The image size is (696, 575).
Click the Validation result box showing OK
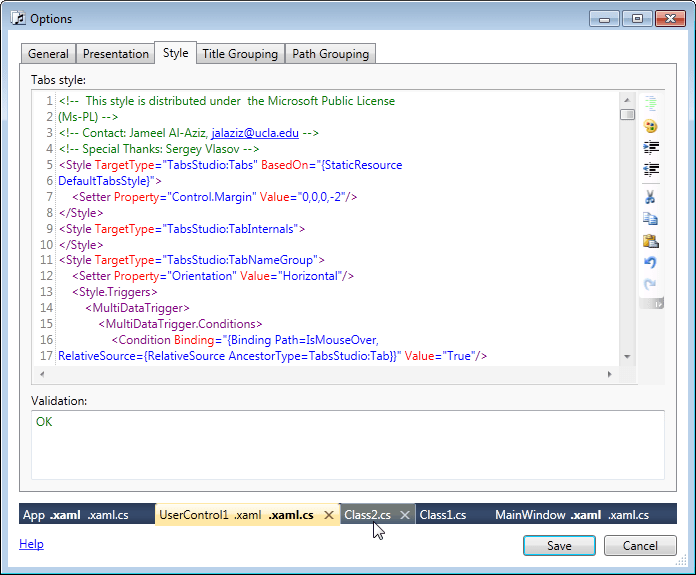pos(348,445)
